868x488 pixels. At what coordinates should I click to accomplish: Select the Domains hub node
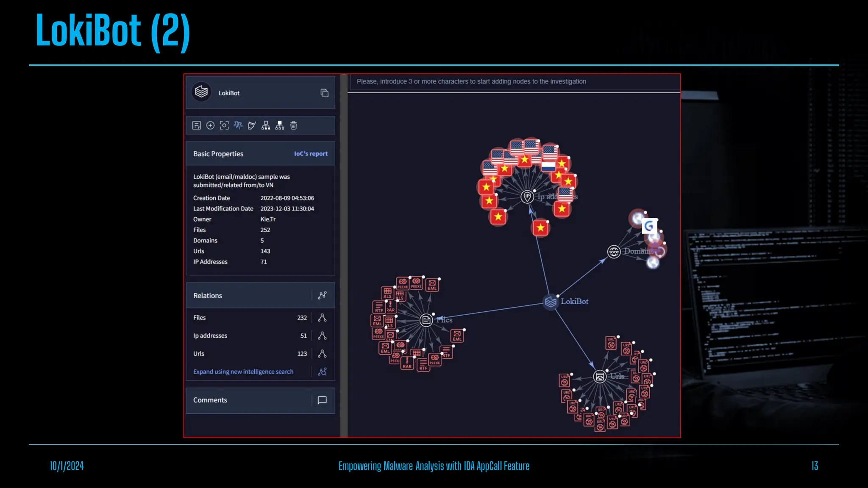pyautogui.click(x=614, y=252)
